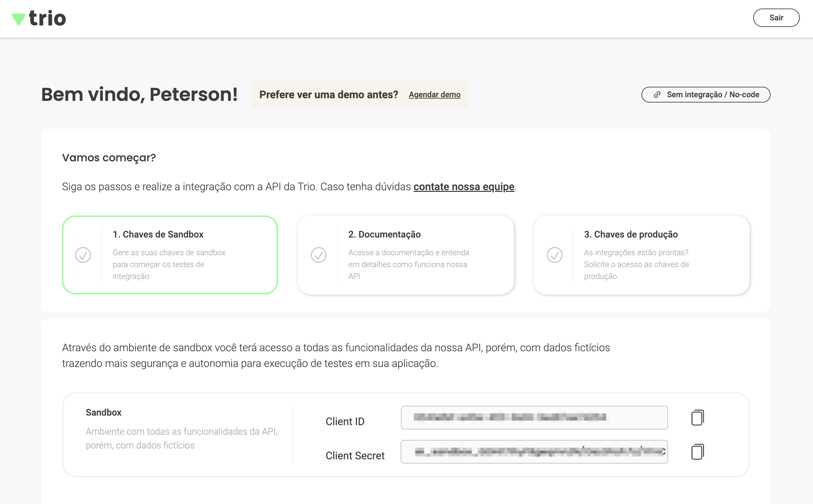Copy the Client Secret value
813x504 pixels.
tap(697, 452)
